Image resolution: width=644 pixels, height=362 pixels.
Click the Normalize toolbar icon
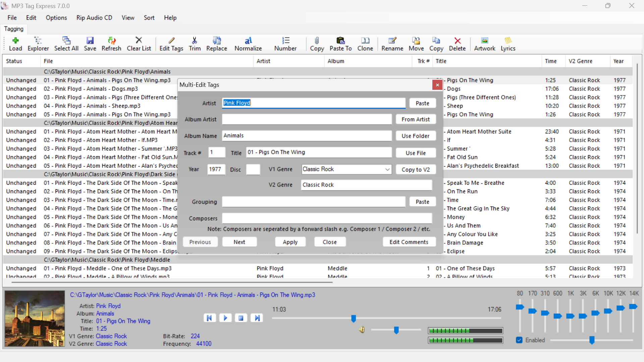click(x=248, y=44)
